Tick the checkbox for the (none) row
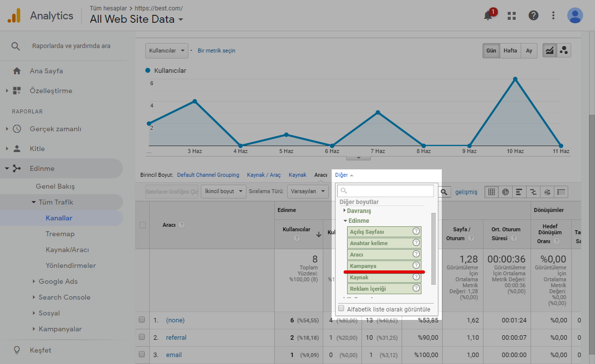Screen dimensions: 595x364 (x=142, y=320)
